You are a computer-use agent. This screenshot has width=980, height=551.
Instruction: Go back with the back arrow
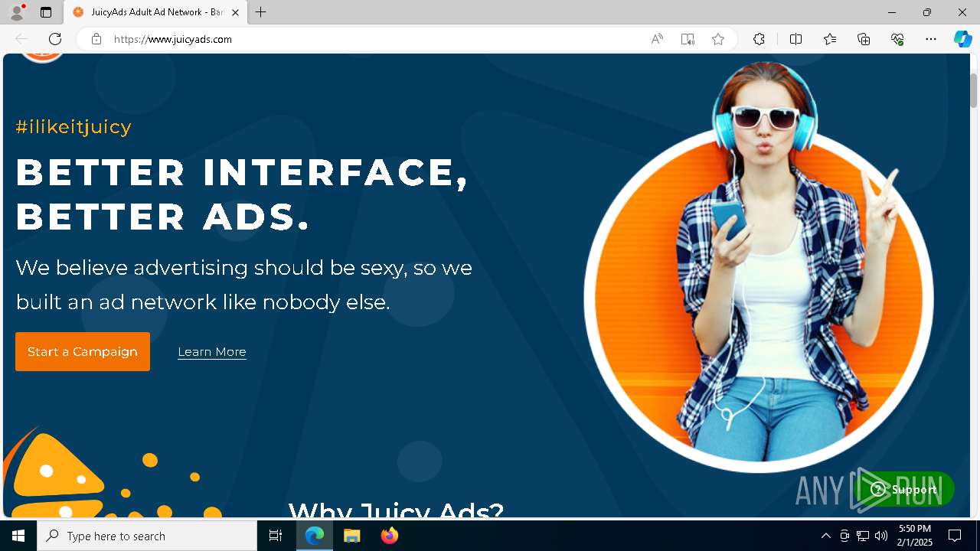click(x=21, y=39)
